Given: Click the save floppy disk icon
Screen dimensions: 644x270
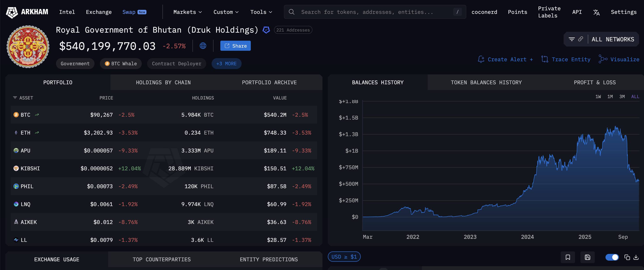Looking at the screenshot, I should (x=587, y=257).
